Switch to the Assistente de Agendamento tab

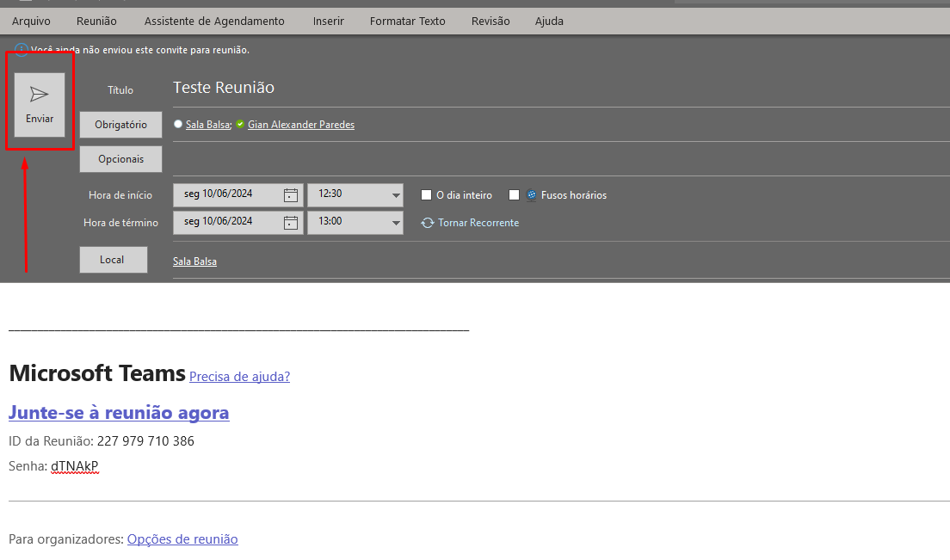pyautogui.click(x=214, y=21)
